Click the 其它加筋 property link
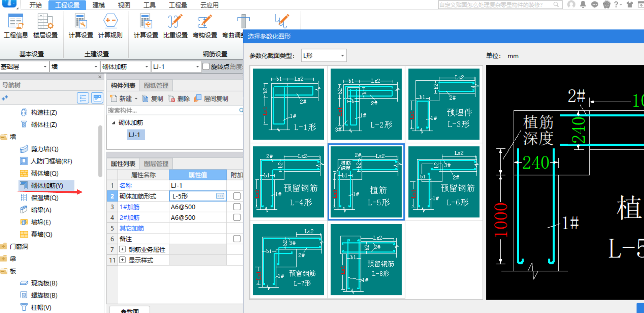The image size is (644, 313). (132, 228)
